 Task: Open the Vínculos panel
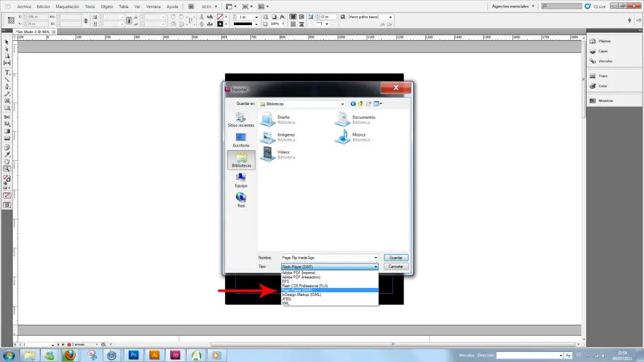tap(601, 61)
